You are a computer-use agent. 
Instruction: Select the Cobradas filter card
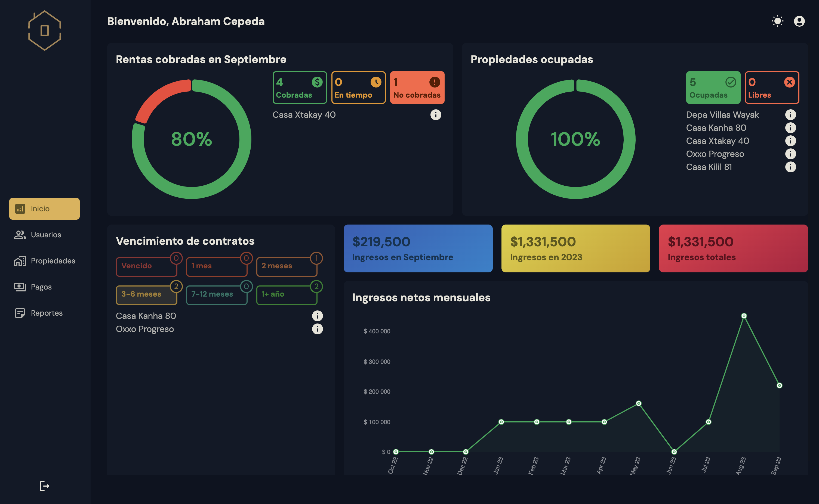tap(300, 88)
